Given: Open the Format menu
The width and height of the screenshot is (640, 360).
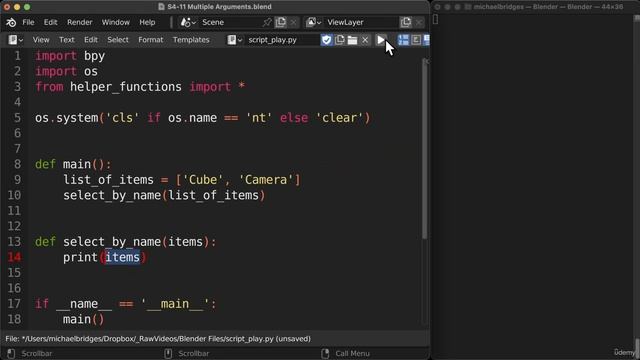Looking at the screenshot, I should click(150, 40).
